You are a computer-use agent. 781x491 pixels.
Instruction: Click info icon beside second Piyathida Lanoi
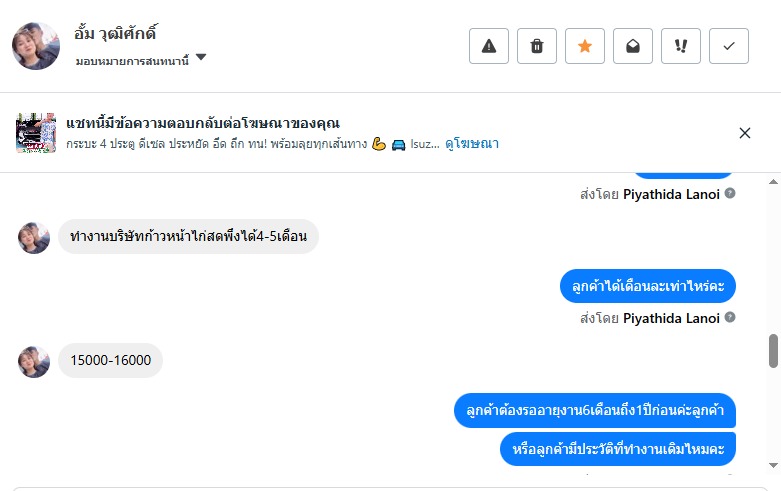tap(730, 317)
